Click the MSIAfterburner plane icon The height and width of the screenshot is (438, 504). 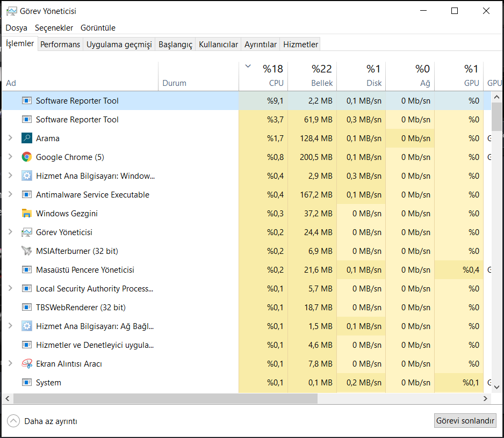27,251
